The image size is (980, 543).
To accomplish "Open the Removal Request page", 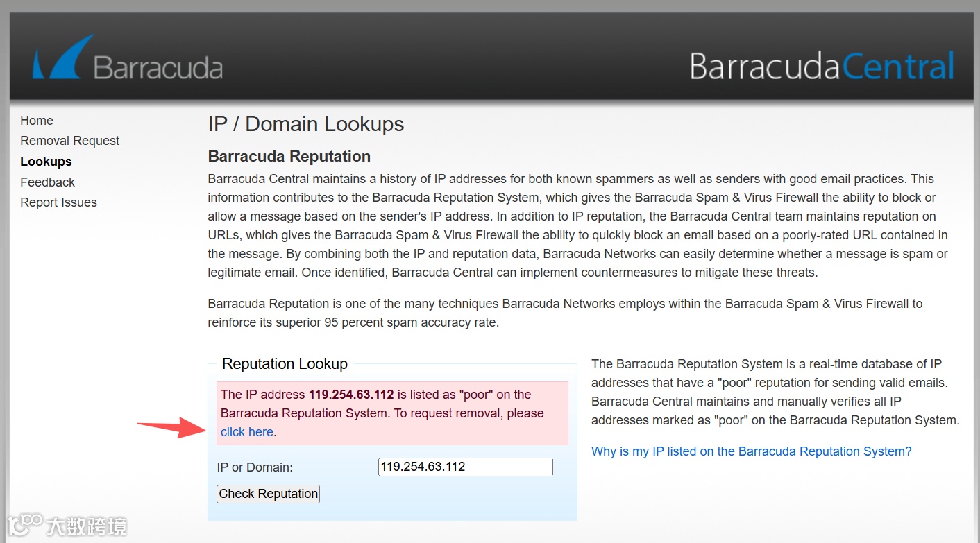I will tap(70, 141).
